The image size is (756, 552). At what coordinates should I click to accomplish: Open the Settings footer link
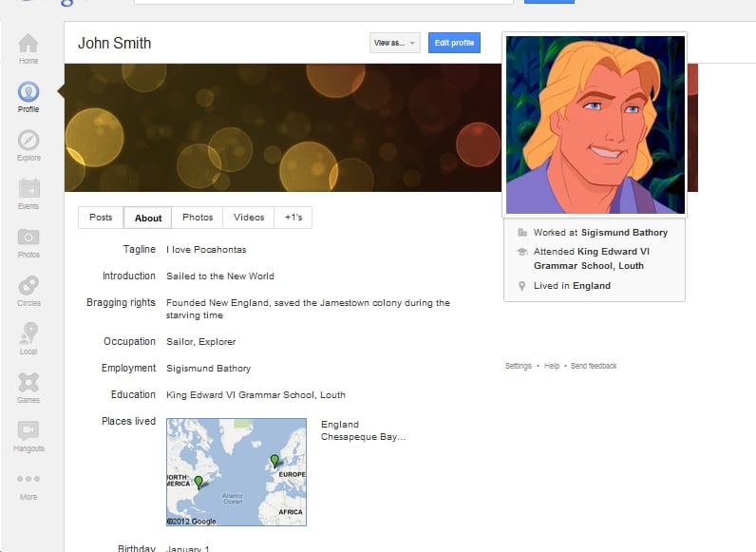coord(519,366)
